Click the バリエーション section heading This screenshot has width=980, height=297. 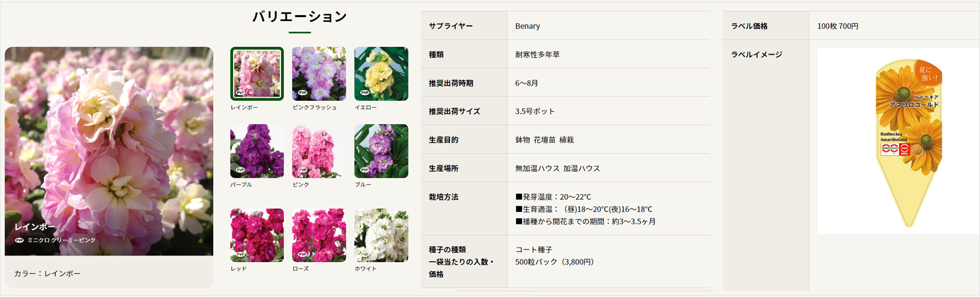tap(300, 17)
